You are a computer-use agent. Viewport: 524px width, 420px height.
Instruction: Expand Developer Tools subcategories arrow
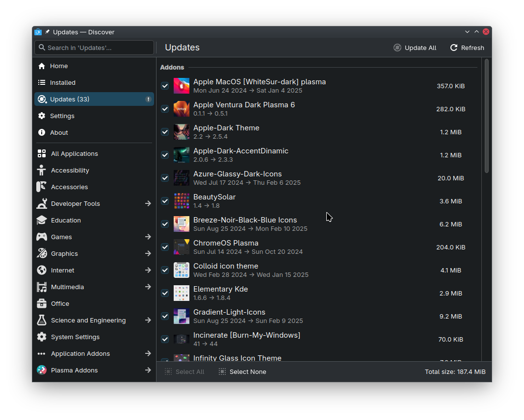(148, 204)
